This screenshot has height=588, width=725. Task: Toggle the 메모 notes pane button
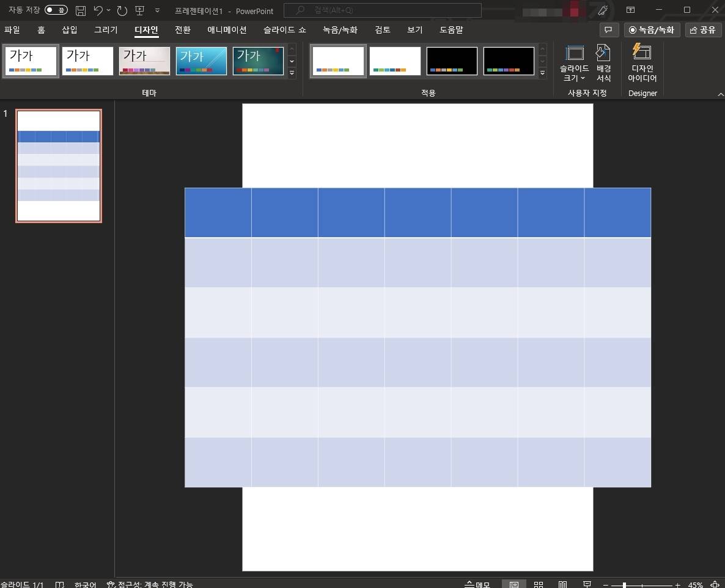477,585
